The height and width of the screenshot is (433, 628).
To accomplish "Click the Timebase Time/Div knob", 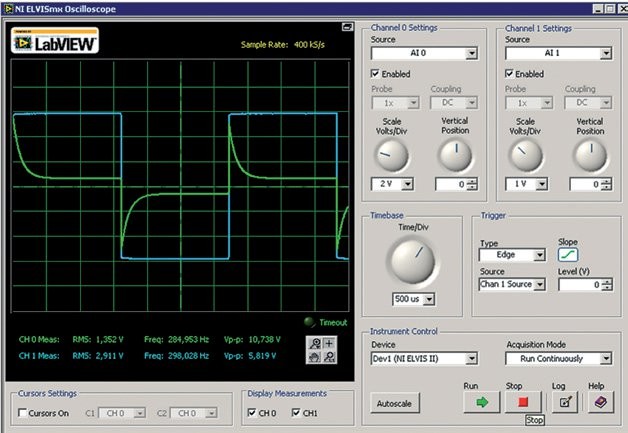I will (x=413, y=260).
